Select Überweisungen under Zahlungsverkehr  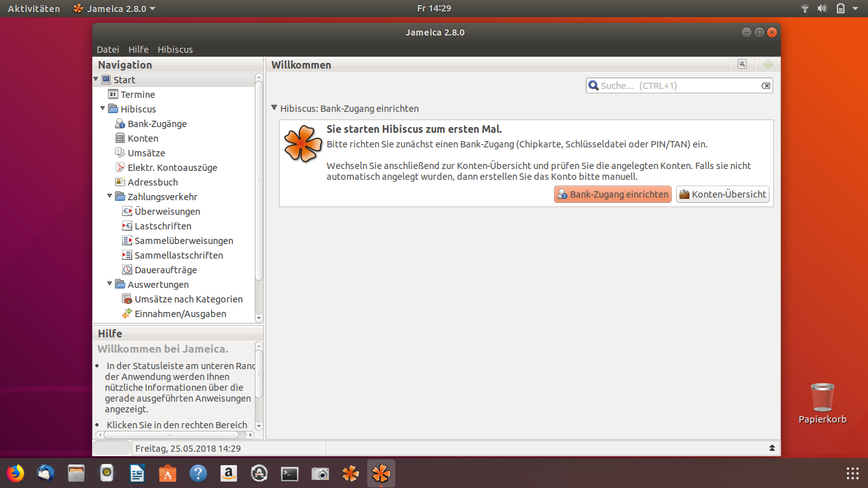(x=161, y=212)
